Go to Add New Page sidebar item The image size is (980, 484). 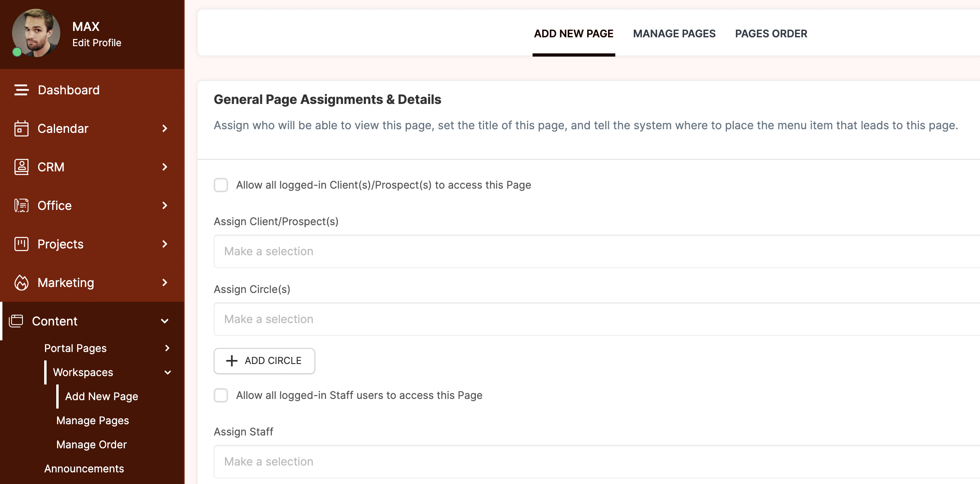[x=102, y=397]
